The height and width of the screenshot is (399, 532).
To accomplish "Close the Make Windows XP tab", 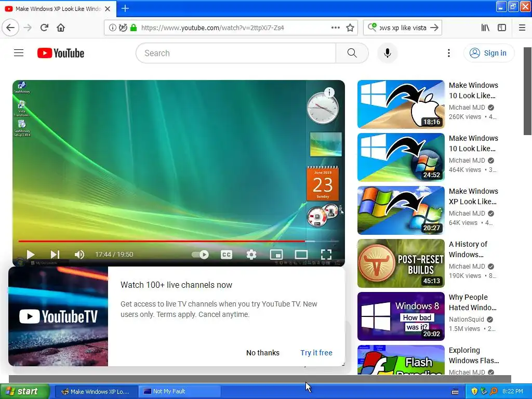I will [x=108, y=9].
